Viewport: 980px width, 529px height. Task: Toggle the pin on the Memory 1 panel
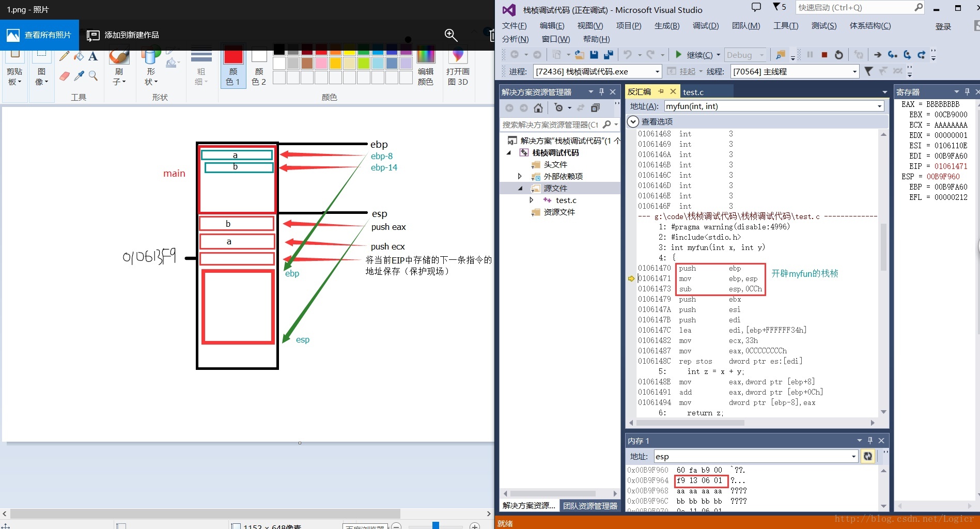[x=870, y=440]
